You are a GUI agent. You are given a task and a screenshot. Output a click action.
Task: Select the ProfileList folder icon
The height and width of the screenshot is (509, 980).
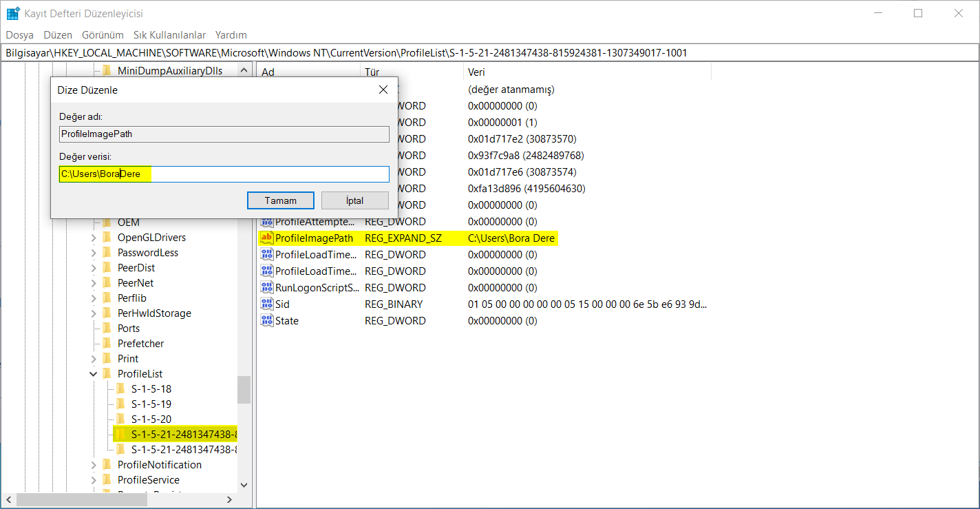(107, 374)
